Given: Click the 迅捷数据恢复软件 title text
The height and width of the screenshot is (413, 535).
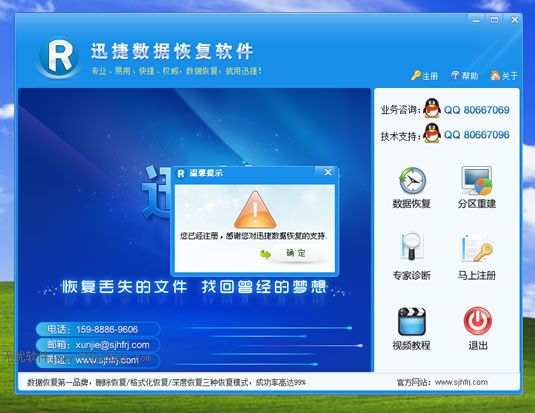Looking at the screenshot, I should pyautogui.click(x=172, y=52).
